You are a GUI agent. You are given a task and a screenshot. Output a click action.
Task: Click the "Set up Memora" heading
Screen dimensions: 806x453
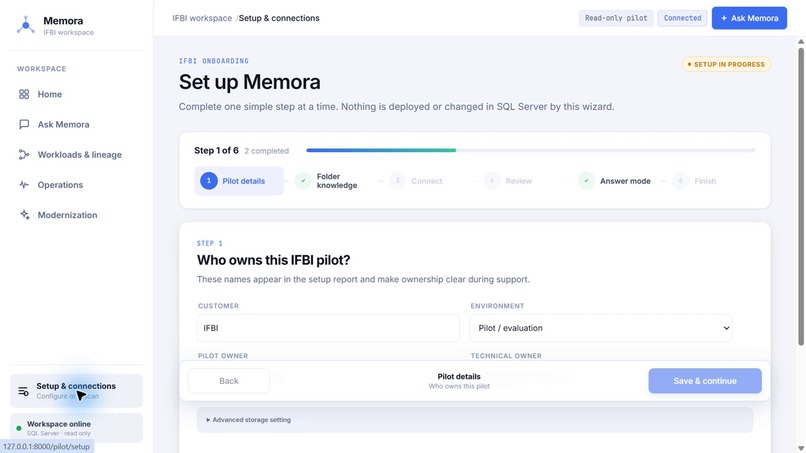(x=249, y=82)
